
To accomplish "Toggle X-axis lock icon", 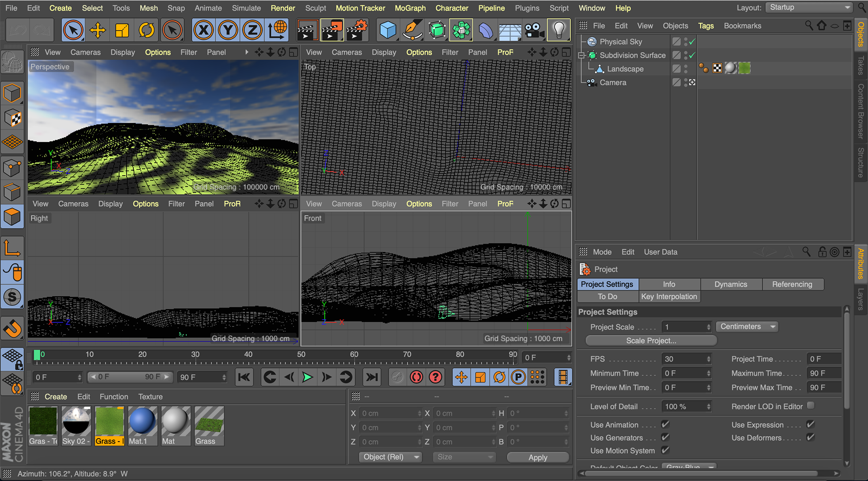I will point(203,30).
